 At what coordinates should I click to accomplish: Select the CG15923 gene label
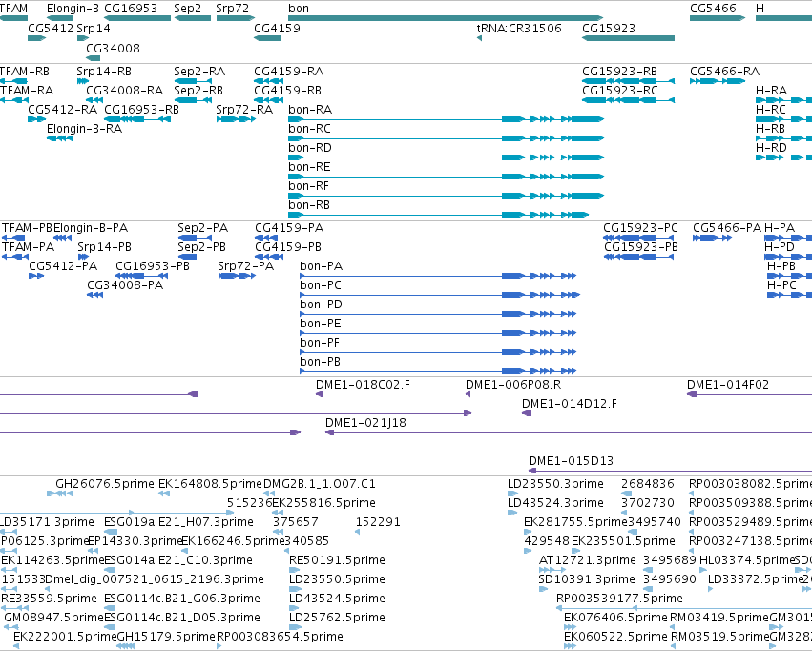[609, 28]
